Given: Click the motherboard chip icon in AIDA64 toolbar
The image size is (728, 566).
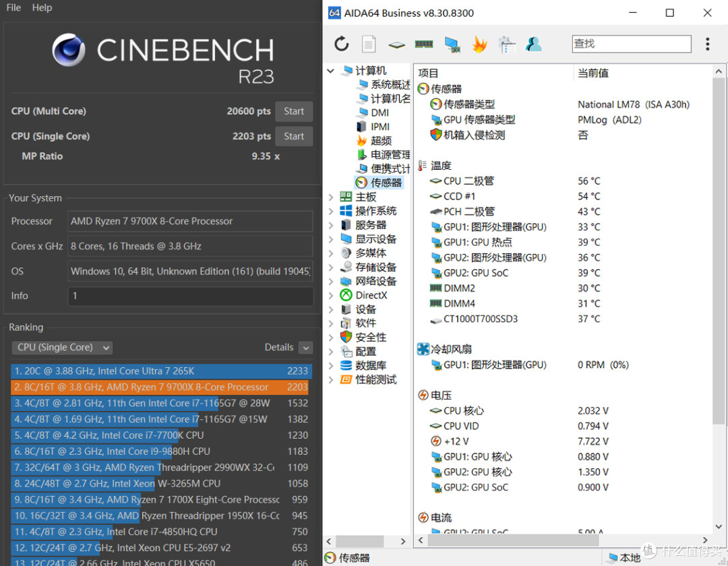Looking at the screenshot, I should point(396,44).
